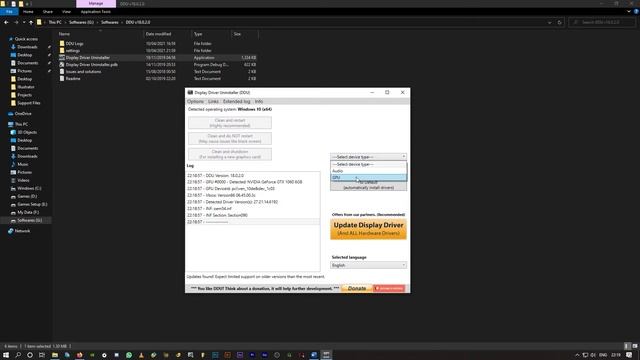Click the Explorer search box
This screenshot has width=640, height=360.
[602, 22]
